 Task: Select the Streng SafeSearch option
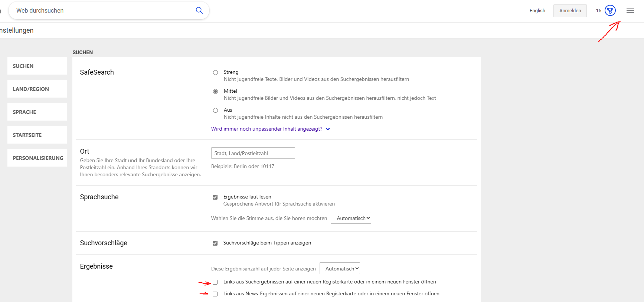point(215,72)
